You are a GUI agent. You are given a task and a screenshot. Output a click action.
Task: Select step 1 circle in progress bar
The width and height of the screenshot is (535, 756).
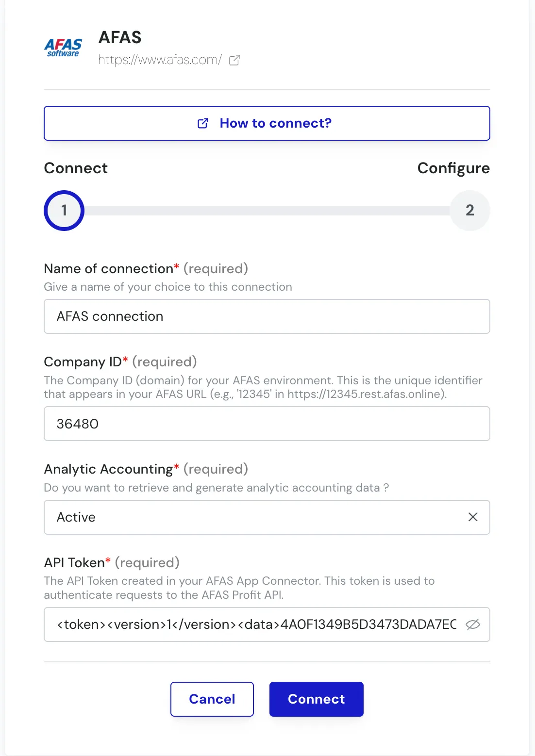pos(64,211)
